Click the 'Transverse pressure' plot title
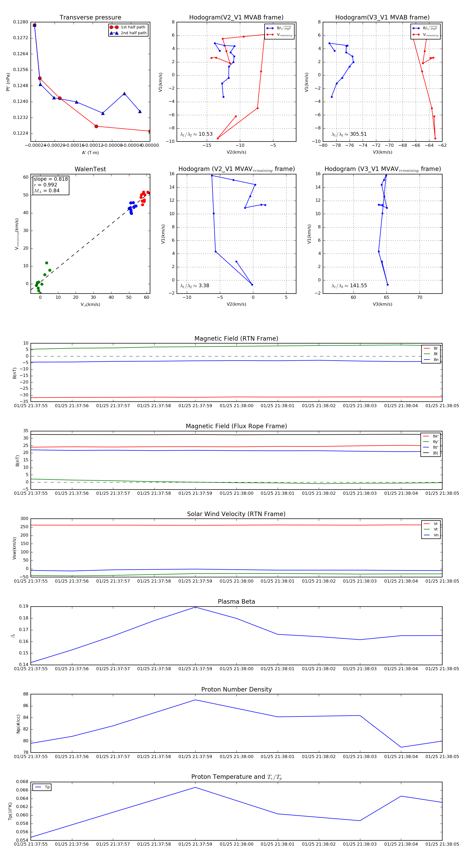This screenshot has width=473, height=868. pos(90,18)
